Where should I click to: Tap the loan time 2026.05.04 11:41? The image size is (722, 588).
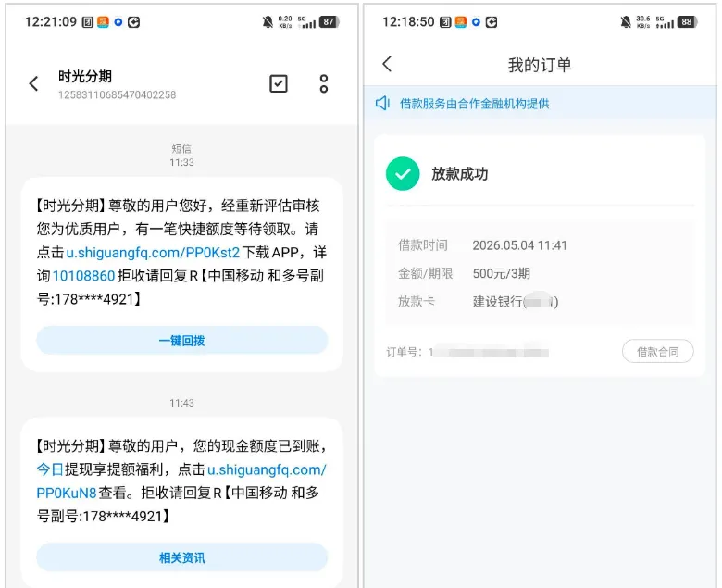[x=519, y=245]
